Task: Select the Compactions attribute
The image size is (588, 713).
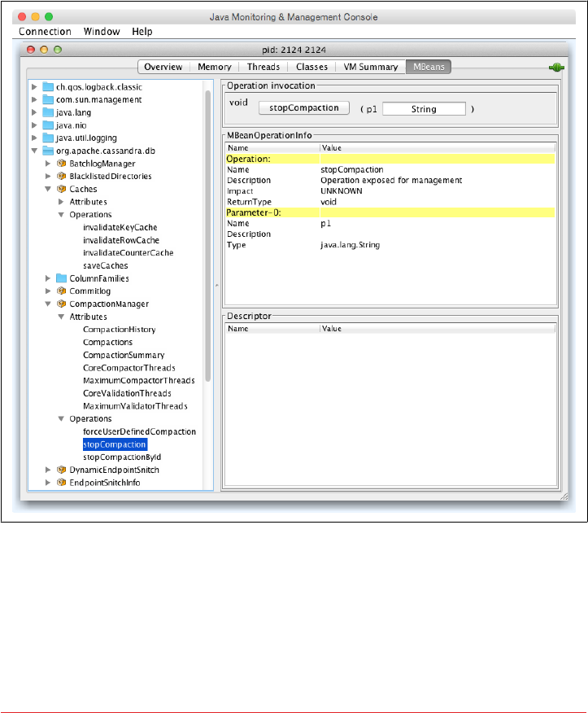Action: 107,342
